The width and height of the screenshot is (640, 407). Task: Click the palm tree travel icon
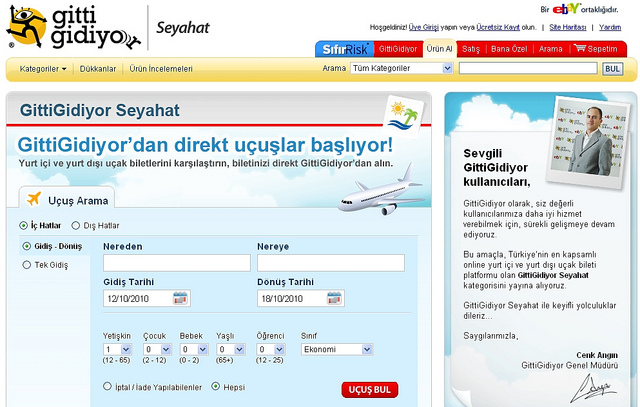coord(404,116)
